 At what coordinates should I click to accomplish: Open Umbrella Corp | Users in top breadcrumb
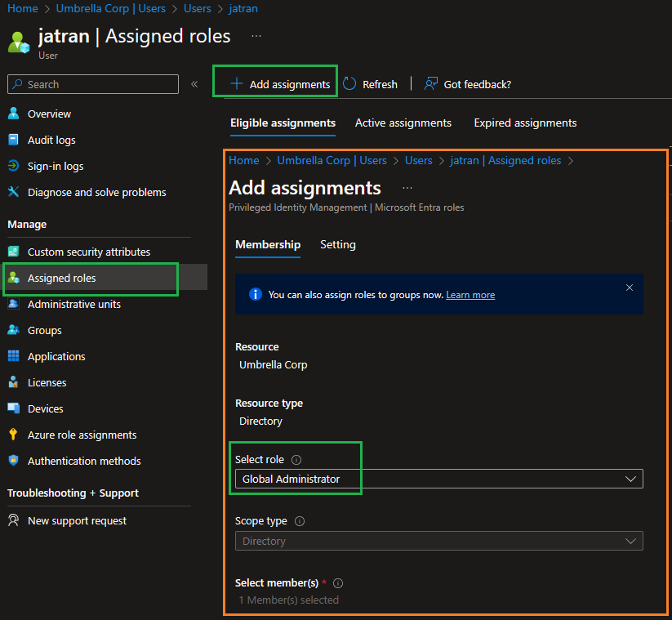tap(110, 8)
